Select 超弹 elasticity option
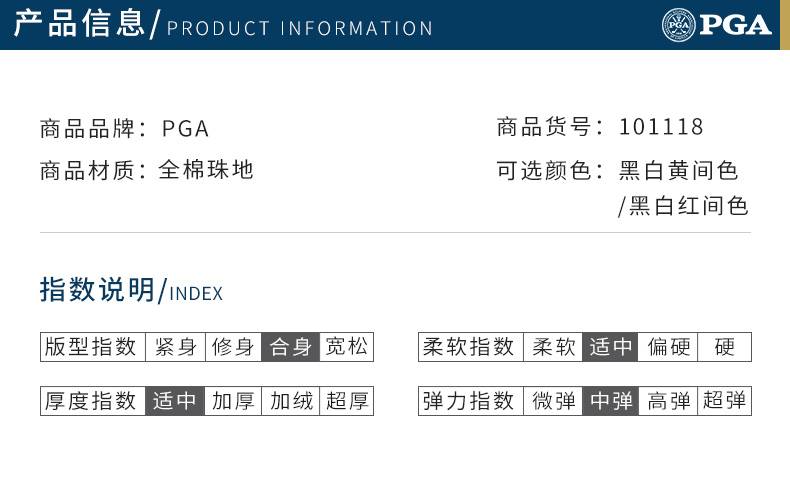 [725, 401]
